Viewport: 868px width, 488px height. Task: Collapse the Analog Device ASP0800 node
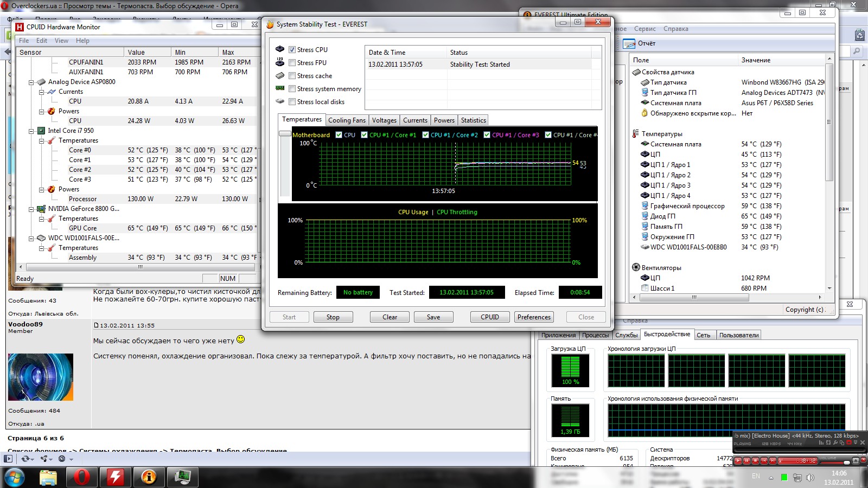pos(31,82)
